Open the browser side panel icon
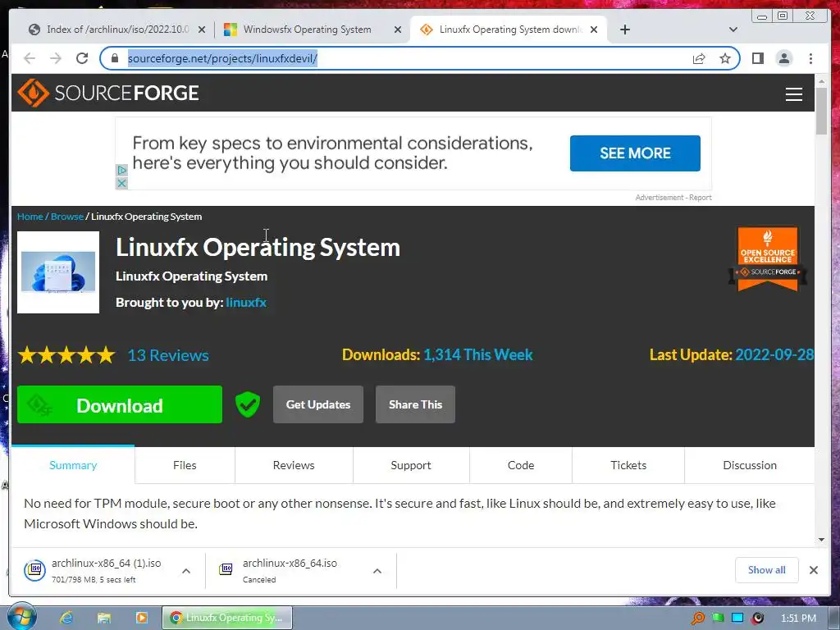Screen dimensions: 840x630 pos(757,58)
